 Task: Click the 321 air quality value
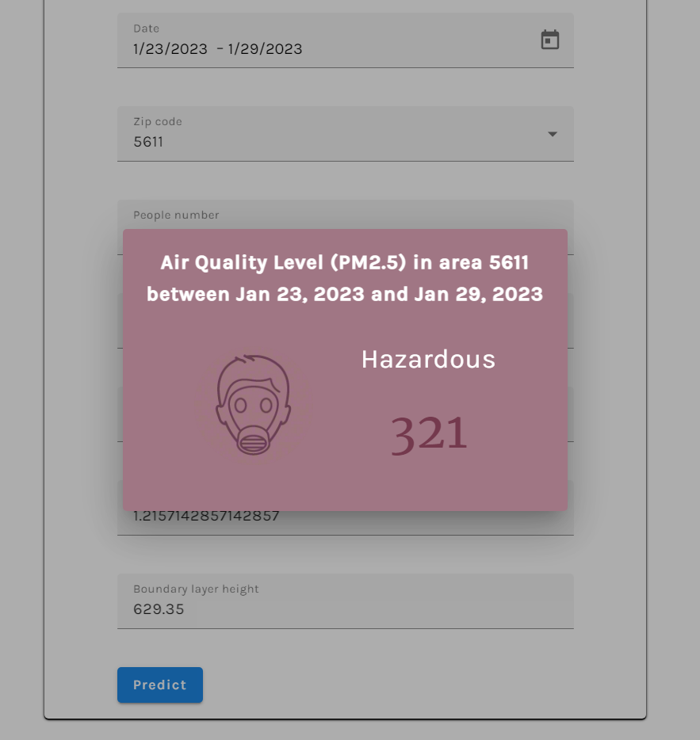429,434
